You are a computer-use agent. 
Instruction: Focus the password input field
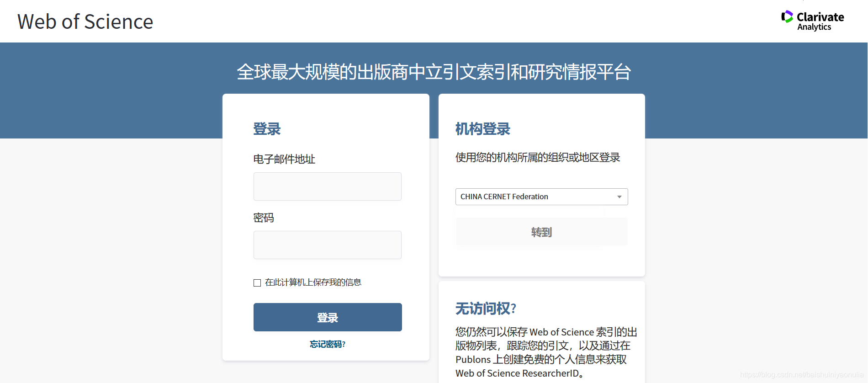(328, 245)
